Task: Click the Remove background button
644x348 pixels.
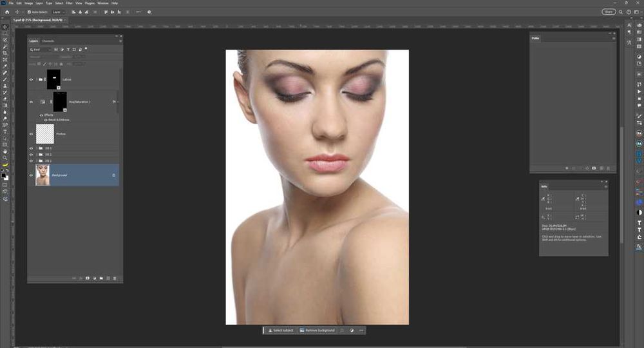Action: point(317,331)
